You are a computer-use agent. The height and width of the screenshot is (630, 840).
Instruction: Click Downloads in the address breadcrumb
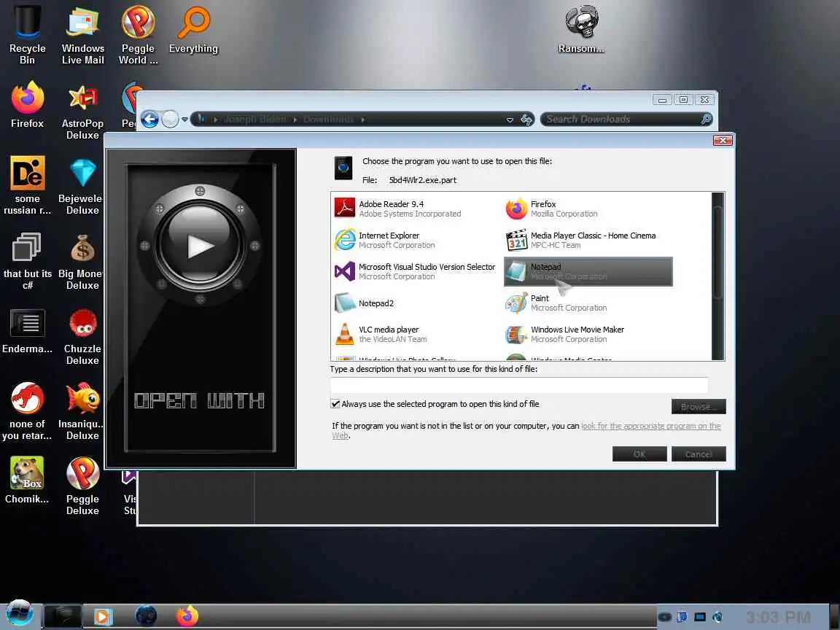pyautogui.click(x=328, y=119)
